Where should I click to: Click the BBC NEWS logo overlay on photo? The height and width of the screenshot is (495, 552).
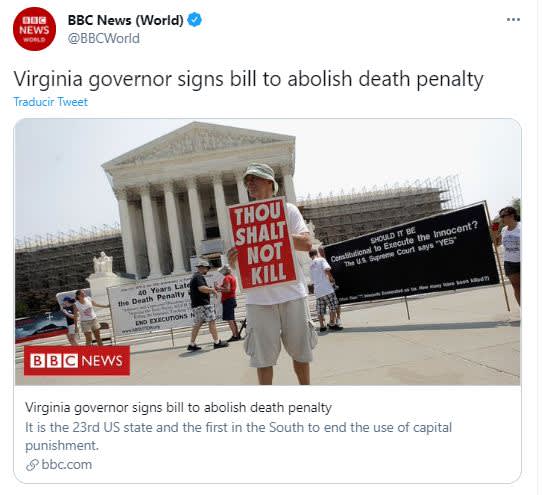point(77,361)
